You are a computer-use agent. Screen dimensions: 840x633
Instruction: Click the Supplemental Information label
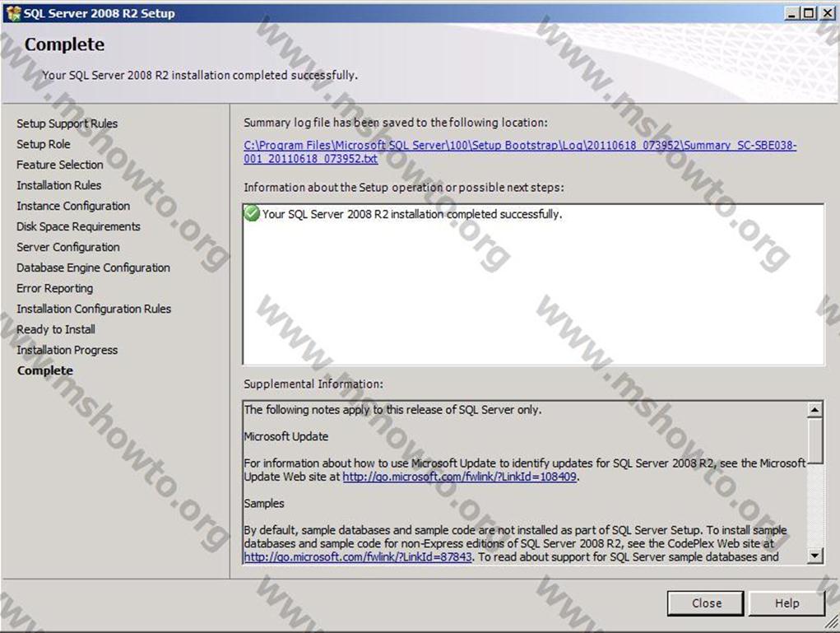pos(313,384)
